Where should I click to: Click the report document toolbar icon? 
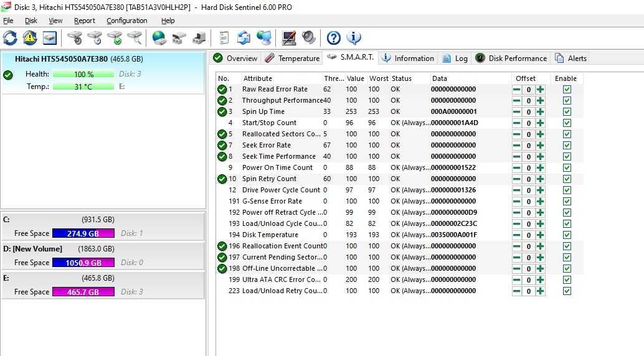coord(224,38)
